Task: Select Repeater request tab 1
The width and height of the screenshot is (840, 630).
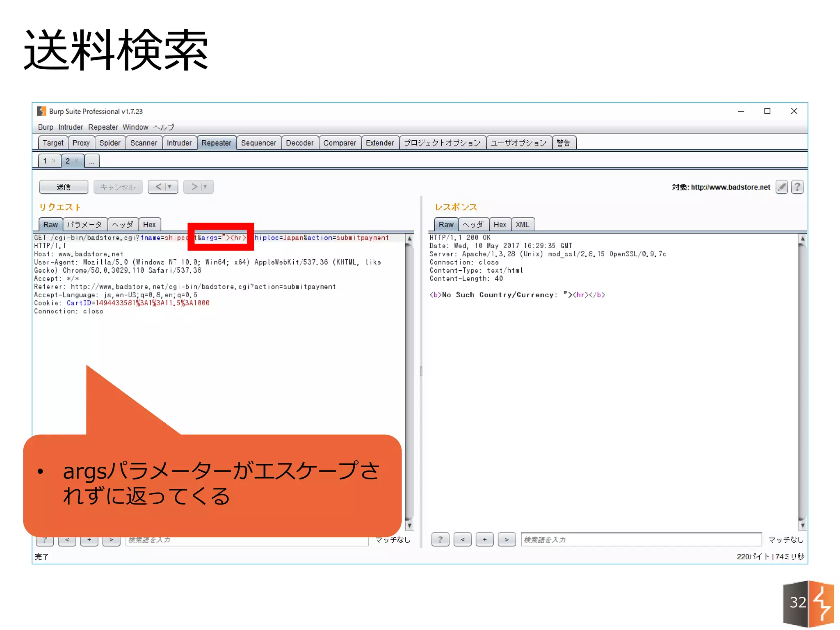Action: [x=45, y=161]
